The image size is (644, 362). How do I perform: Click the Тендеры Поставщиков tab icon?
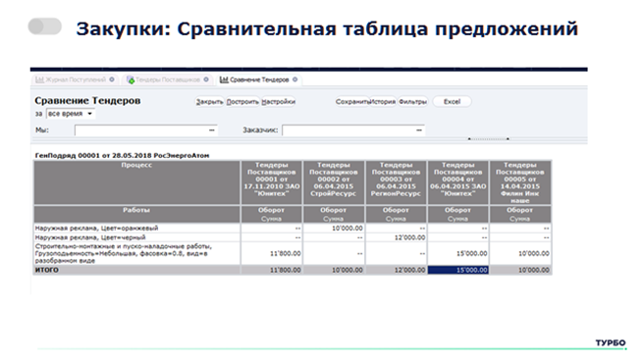[131, 79]
